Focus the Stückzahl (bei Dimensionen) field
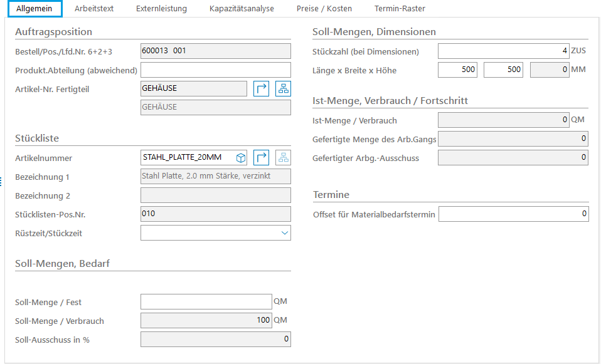The image size is (601, 364). tap(503, 51)
